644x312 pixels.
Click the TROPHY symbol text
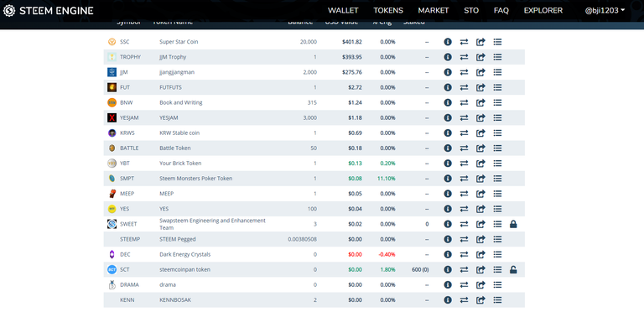[130, 57]
